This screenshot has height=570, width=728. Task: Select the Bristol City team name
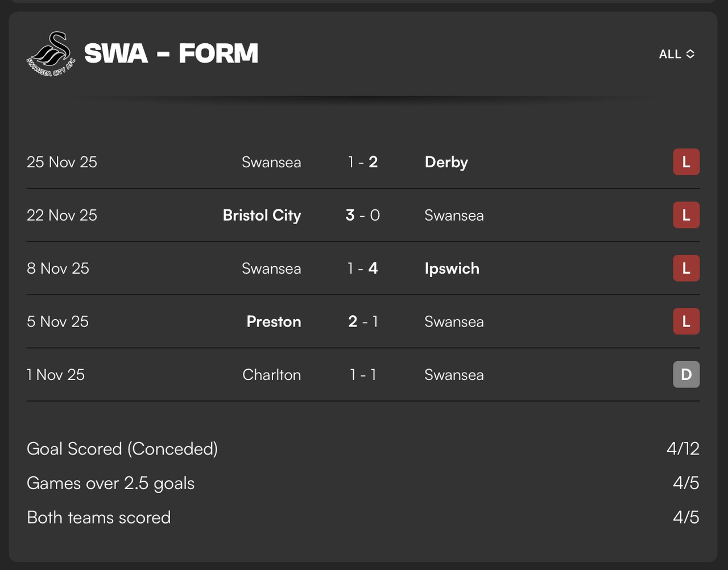point(262,216)
